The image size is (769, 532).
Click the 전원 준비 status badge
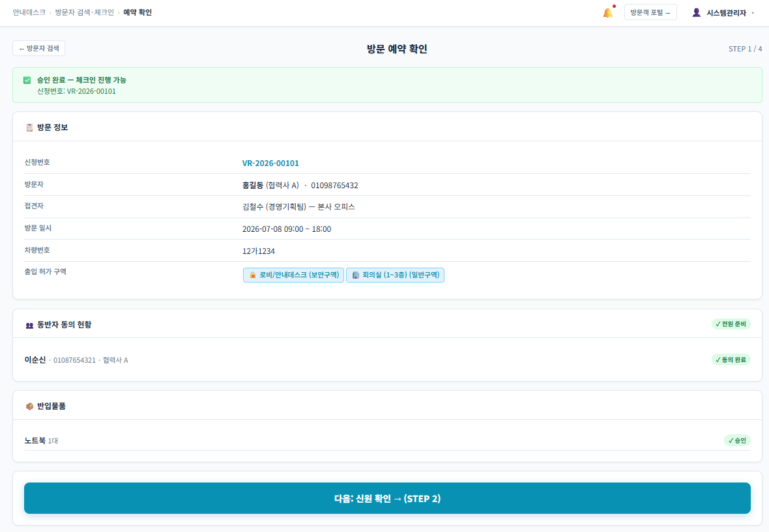731,324
